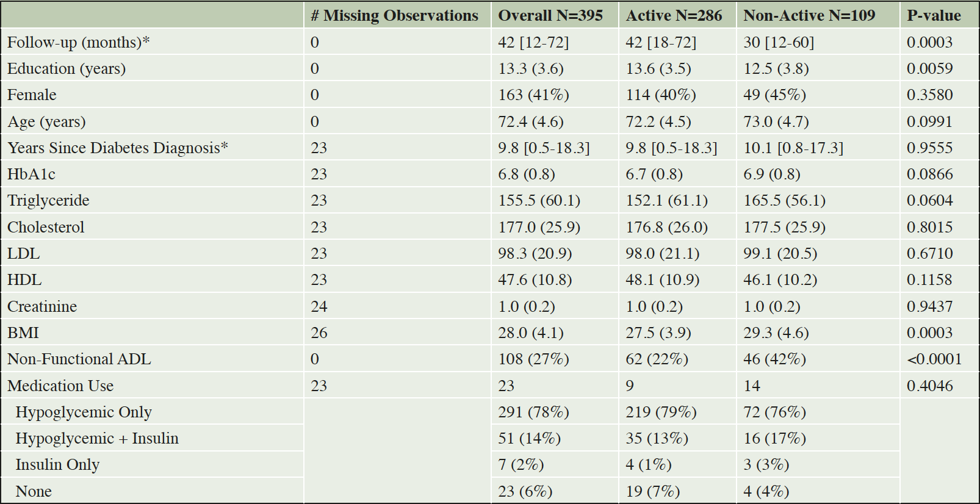Select the Non-Active N=109 header cell

tap(809, 15)
